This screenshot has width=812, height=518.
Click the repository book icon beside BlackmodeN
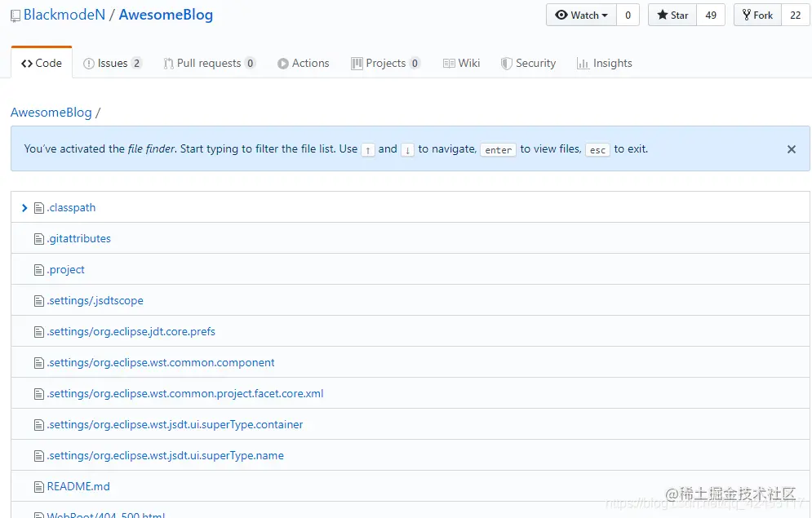(x=16, y=16)
